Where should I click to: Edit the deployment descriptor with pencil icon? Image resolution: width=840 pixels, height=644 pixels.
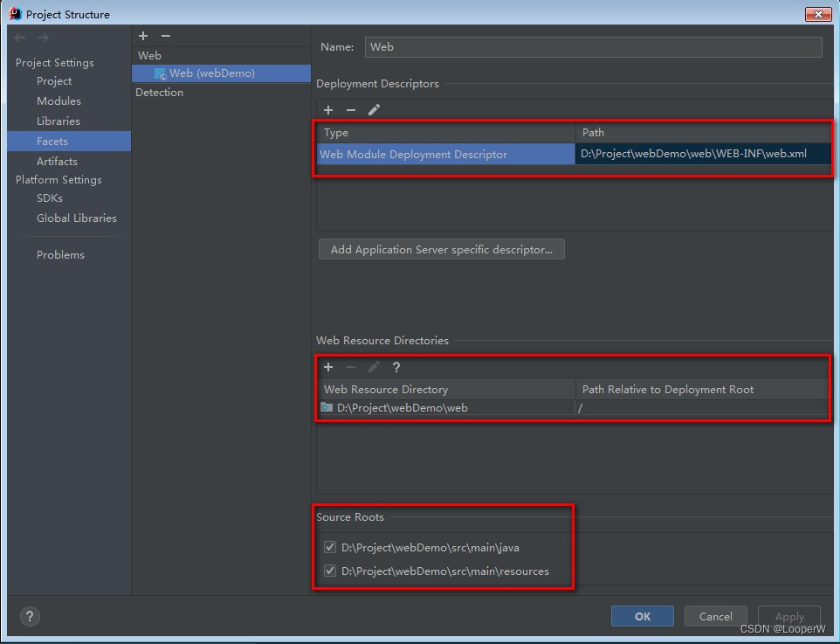pyautogui.click(x=374, y=110)
